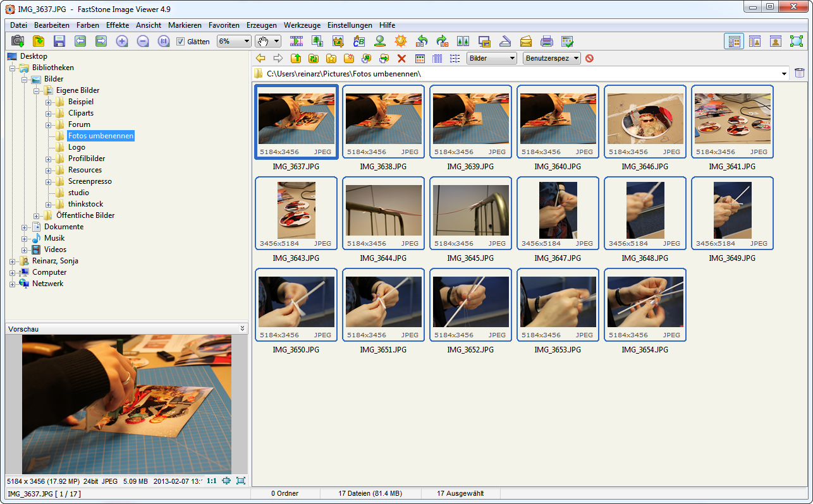Open the Effekte menu

pyautogui.click(x=118, y=25)
